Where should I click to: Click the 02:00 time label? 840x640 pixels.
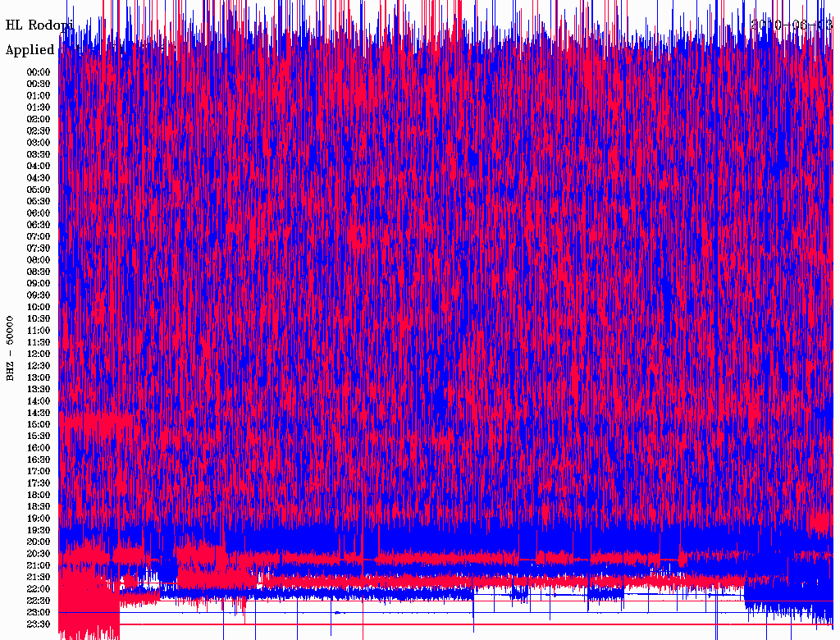point(39,120)
